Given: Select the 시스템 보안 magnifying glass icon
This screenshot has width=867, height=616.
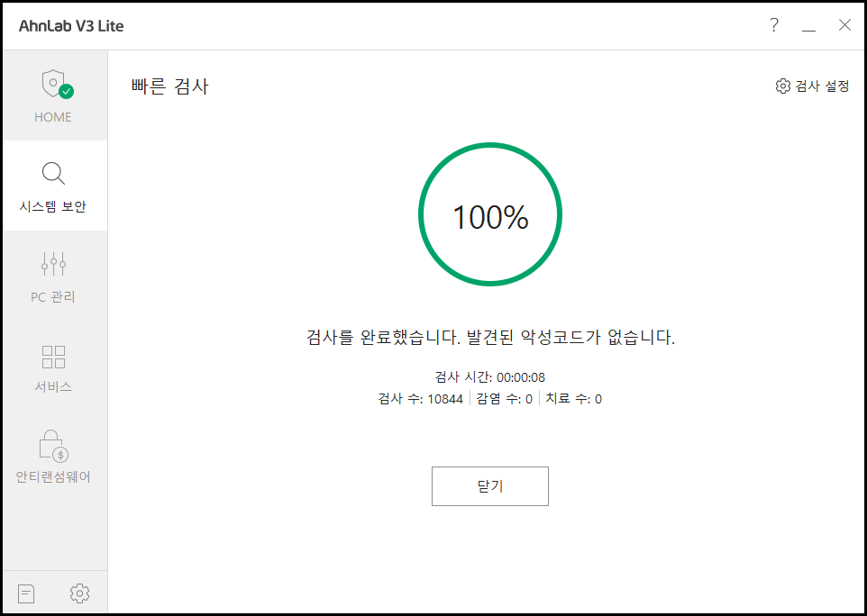Looking at the screenshot, I should click(x=53, y=173).
